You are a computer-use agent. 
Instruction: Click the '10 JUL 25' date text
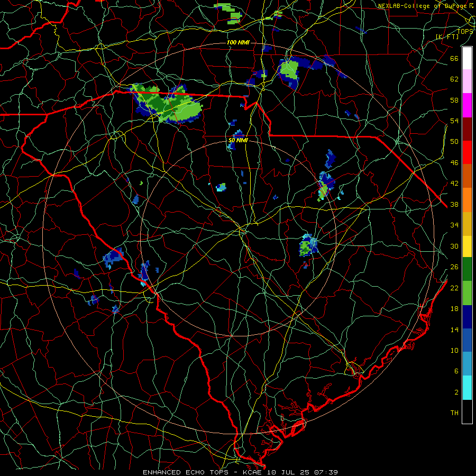tap(288, 472)
